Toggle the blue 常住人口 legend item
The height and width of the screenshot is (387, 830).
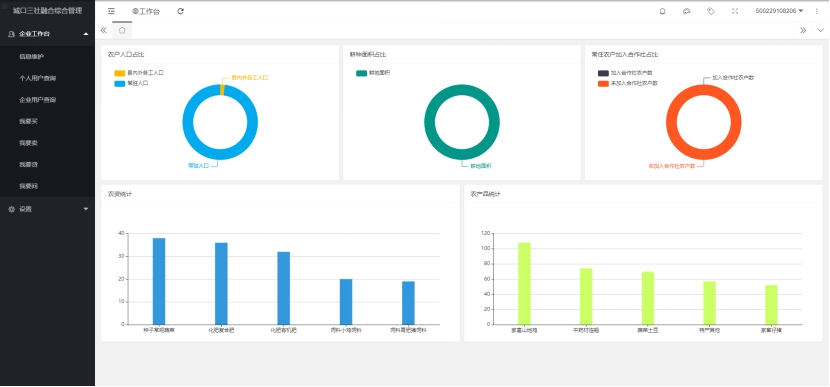click(131, 83)
